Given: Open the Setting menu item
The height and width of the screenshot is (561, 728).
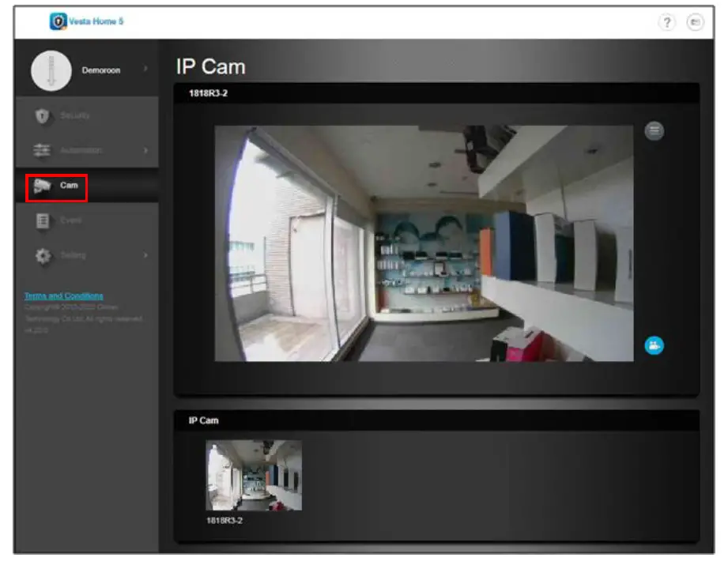Looking at the screenshot, I should tap(87, 255).
